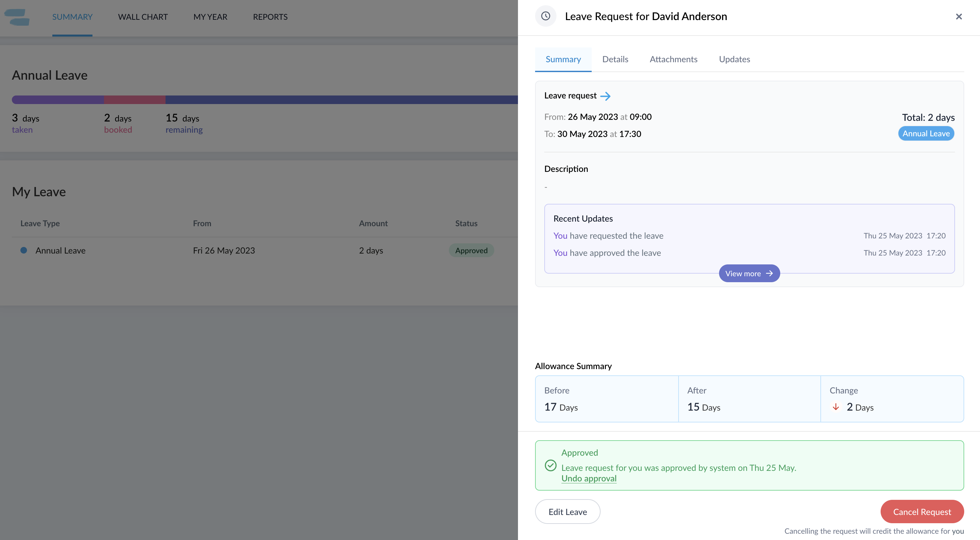Click the purple taken segment of leave bar
The image size is (980, 540).
pos(58,100)
